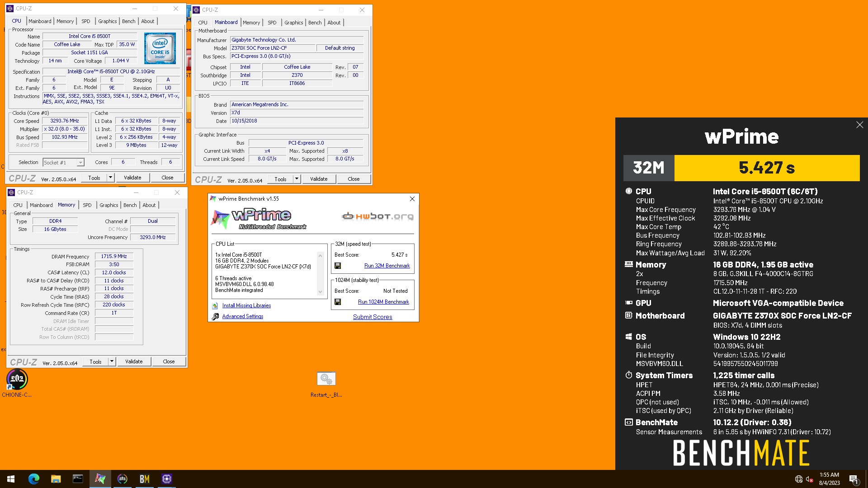This screenshot has width=868, height=488.
Task: Click the Intel Core i5 logo in CPU-Z
Action: [160, 48]
